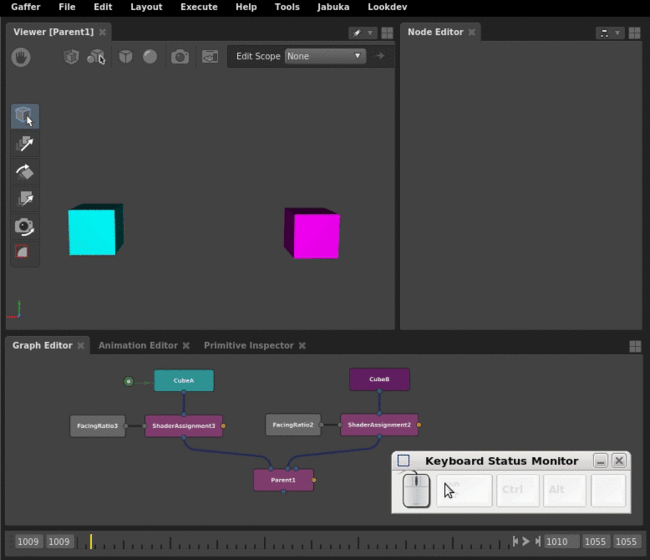Click the play button on the timeline
Image resolution: width=650 pixels, height=560 pixels.
tap(526, 541)
